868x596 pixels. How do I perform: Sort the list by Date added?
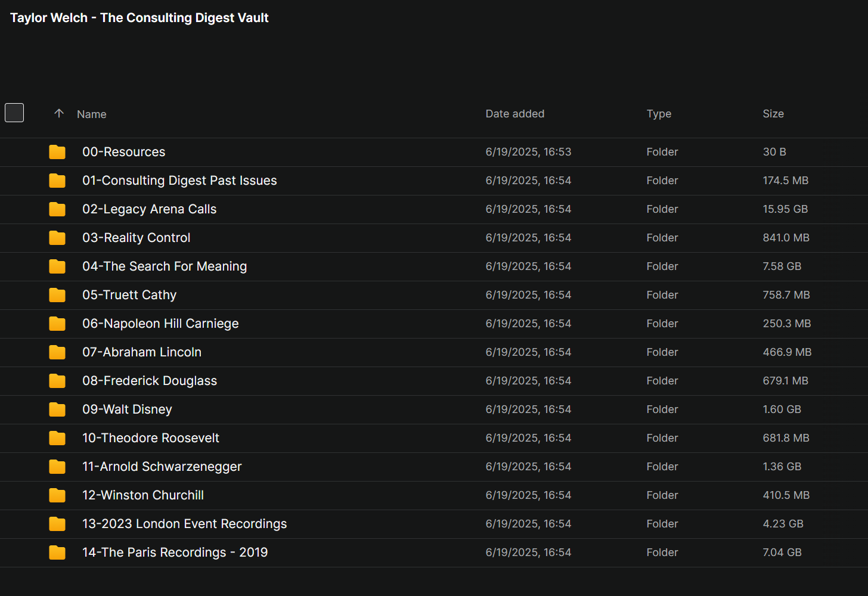(515, 114)
